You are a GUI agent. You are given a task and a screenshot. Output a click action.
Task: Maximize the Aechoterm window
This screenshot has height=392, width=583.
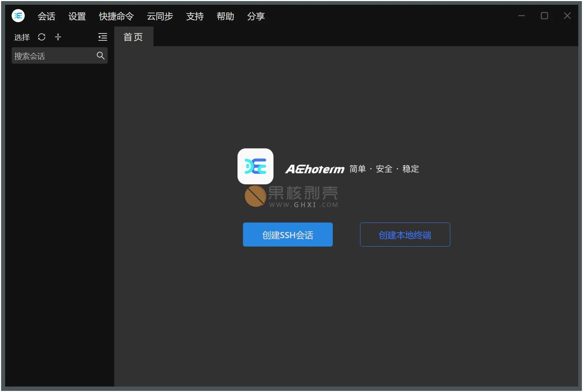544,16
